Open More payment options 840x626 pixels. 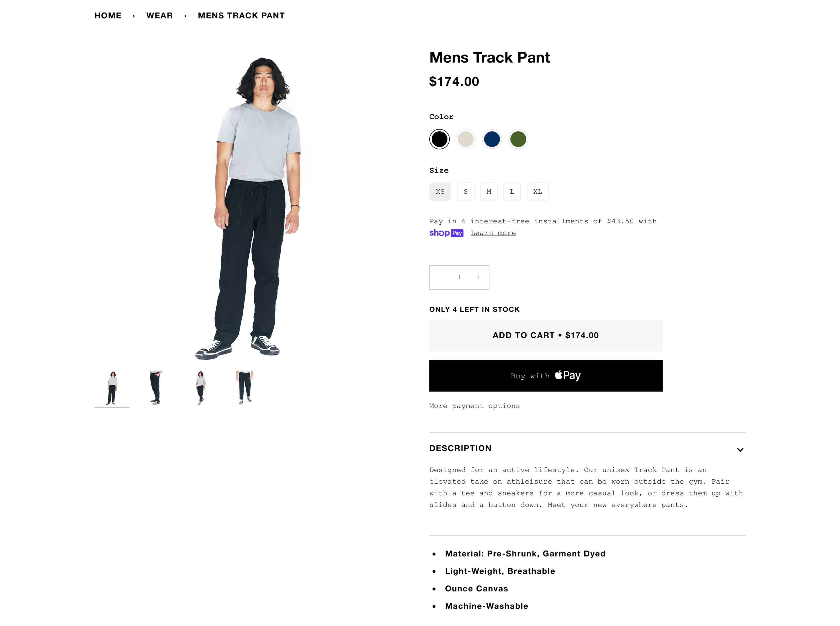click(474, 406)
